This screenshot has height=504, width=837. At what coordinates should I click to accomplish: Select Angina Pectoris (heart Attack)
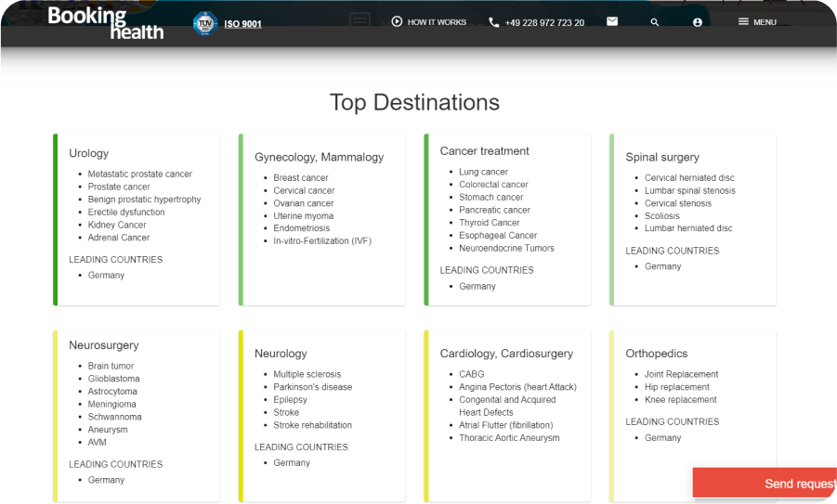point(517,387)
